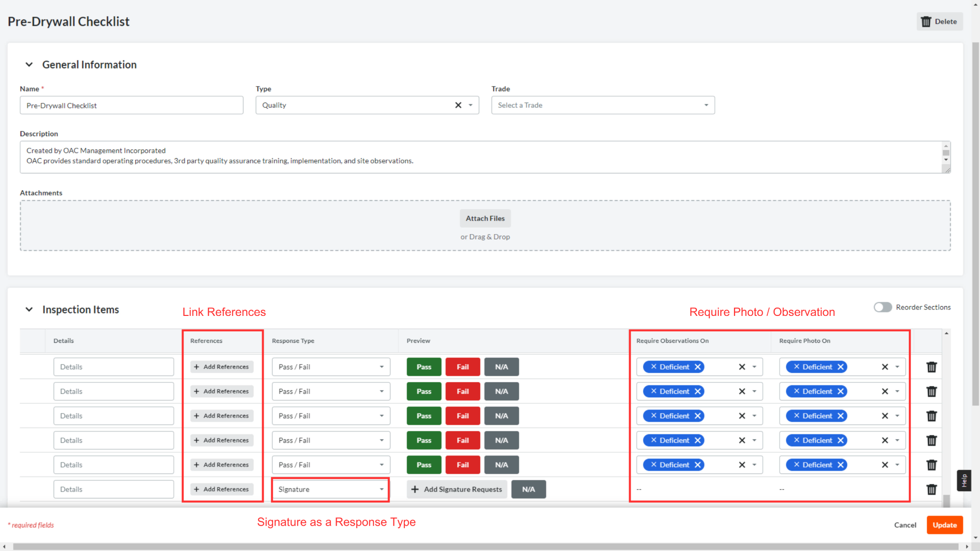Click the trash icon in first inspection row

pyautogui.click(x=931, y=367)
